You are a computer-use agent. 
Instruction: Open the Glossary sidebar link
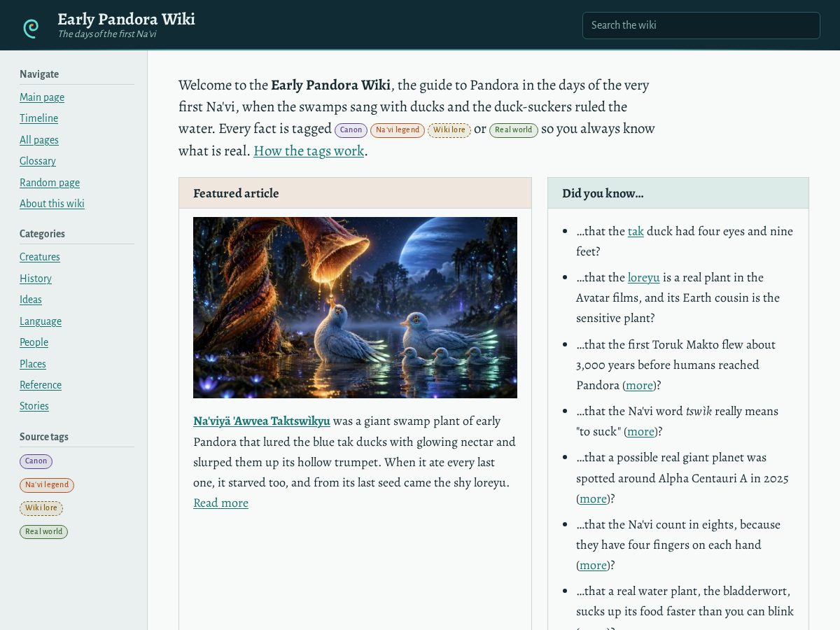pos(38,161)
